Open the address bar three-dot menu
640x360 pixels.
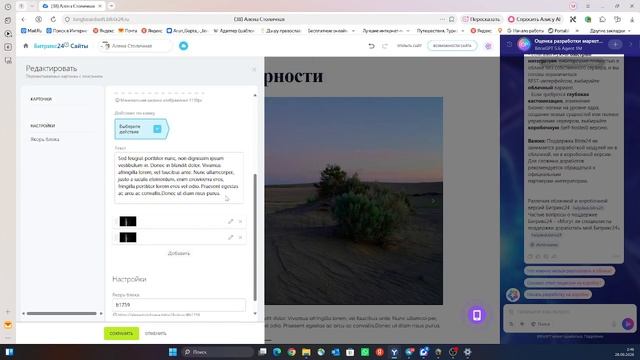click(x=442, y=19)
